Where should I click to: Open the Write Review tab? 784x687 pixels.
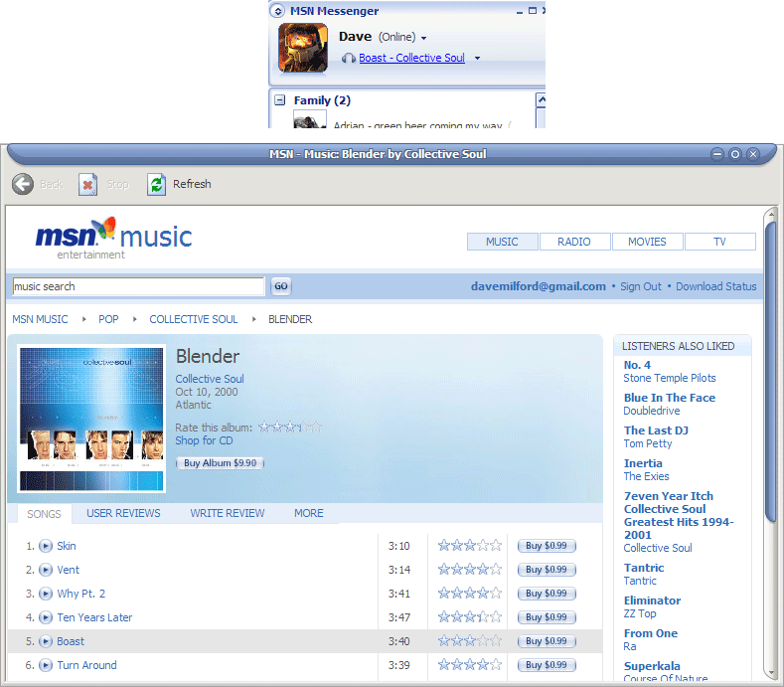(228, 513)
